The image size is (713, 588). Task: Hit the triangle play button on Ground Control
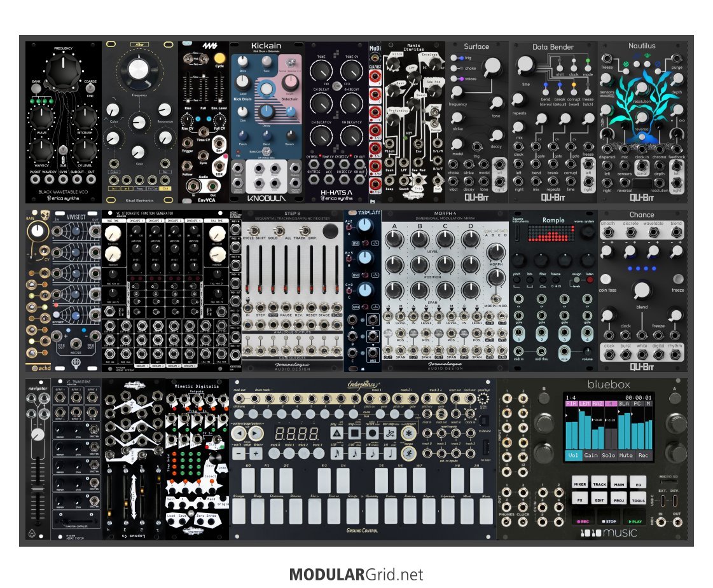pos(337,433)
